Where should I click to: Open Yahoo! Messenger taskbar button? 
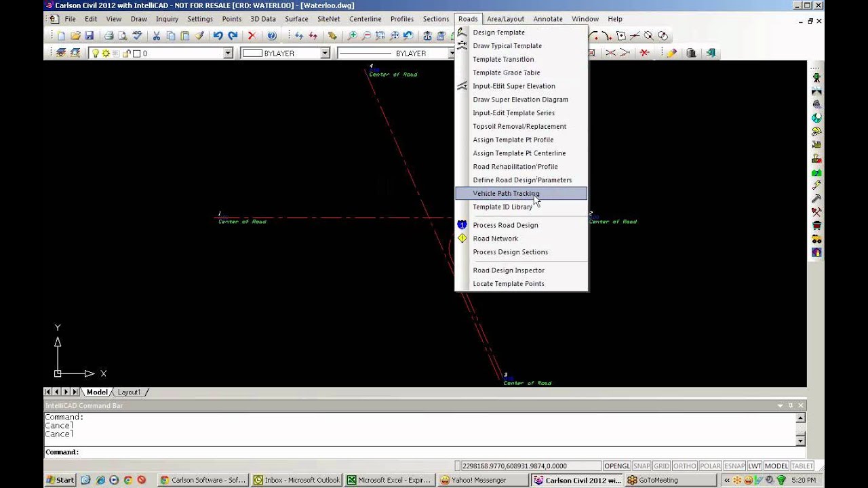point(483,480)
